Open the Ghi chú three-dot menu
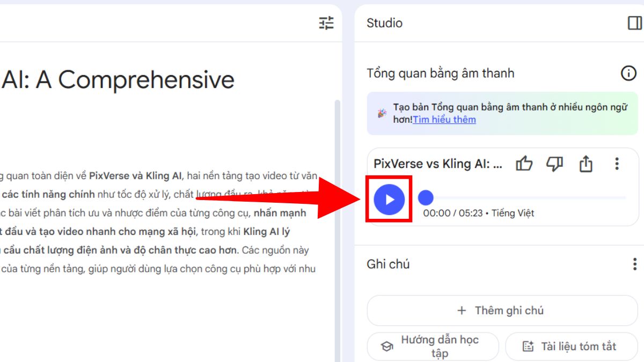Screen dimensions: 644x362 635,264
